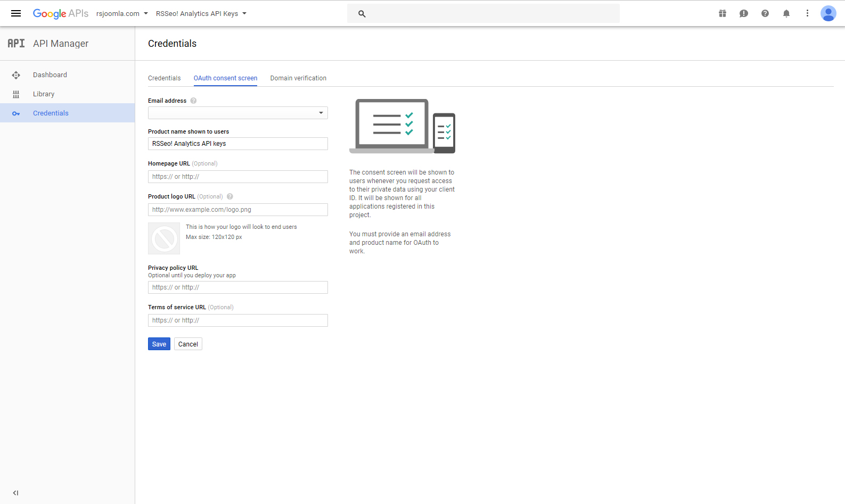Click the Homepage URL input field

[x=238, y=177]
